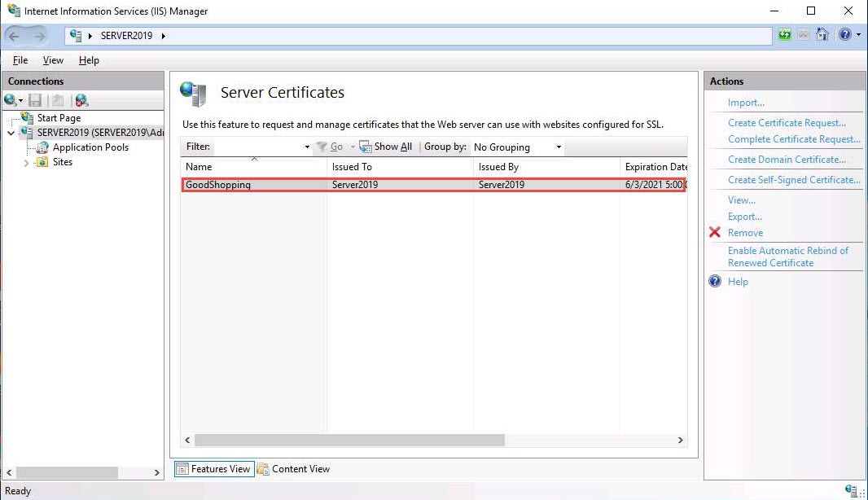Open the View menu
The height and width of the screenshot is (500, 868).
point(53,60)
